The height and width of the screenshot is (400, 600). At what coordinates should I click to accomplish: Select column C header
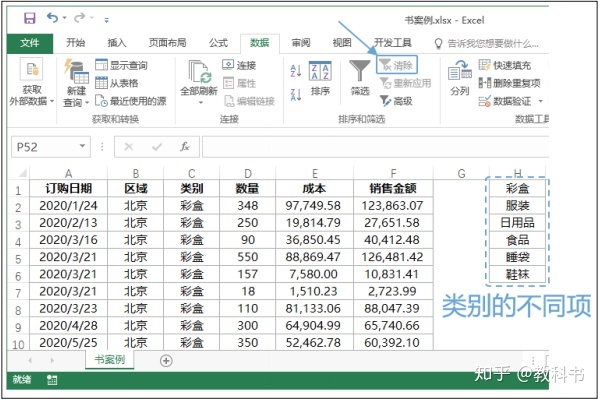point(192,173)
